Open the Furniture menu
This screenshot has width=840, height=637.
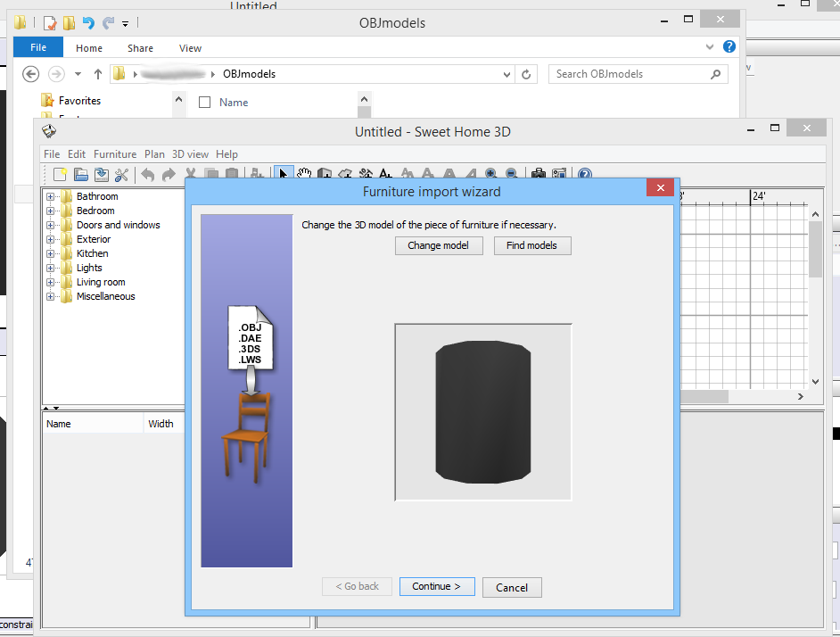pyautogui.click(x=115, y=154)
